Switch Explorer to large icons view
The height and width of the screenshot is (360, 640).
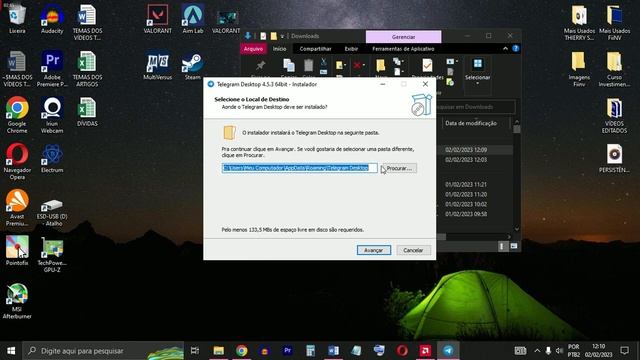(x=513, y=246)
